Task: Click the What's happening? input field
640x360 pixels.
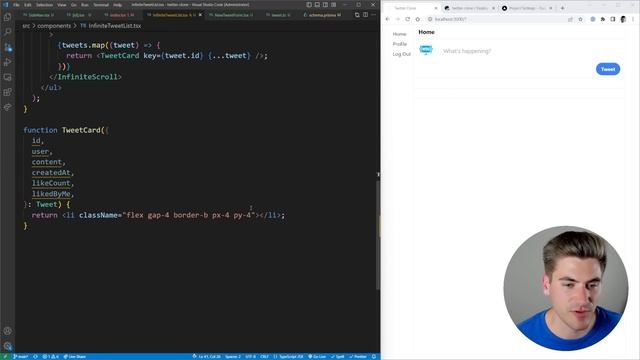Action: tap(531, 51)
